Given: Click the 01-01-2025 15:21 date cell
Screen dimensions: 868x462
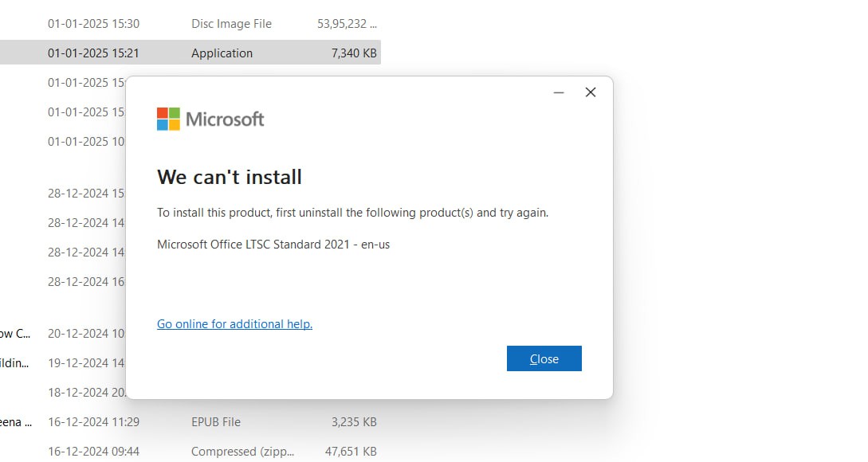Looking at the screenshot, I should (93, 53).
